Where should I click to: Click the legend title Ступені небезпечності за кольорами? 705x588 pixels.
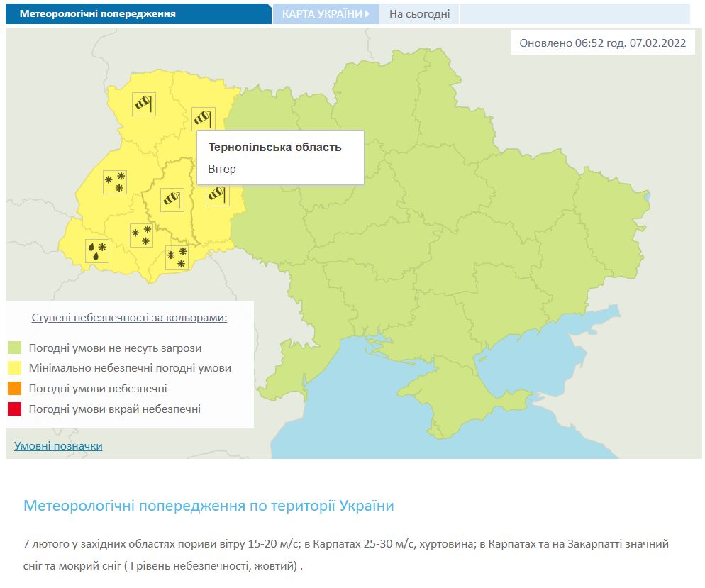(x=129, y=318)
